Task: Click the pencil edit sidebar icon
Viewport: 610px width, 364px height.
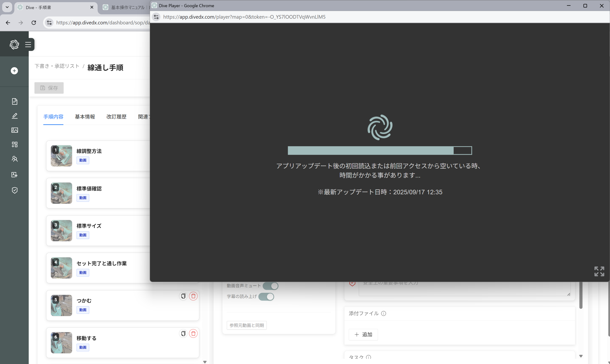Action: coord(15,116)
